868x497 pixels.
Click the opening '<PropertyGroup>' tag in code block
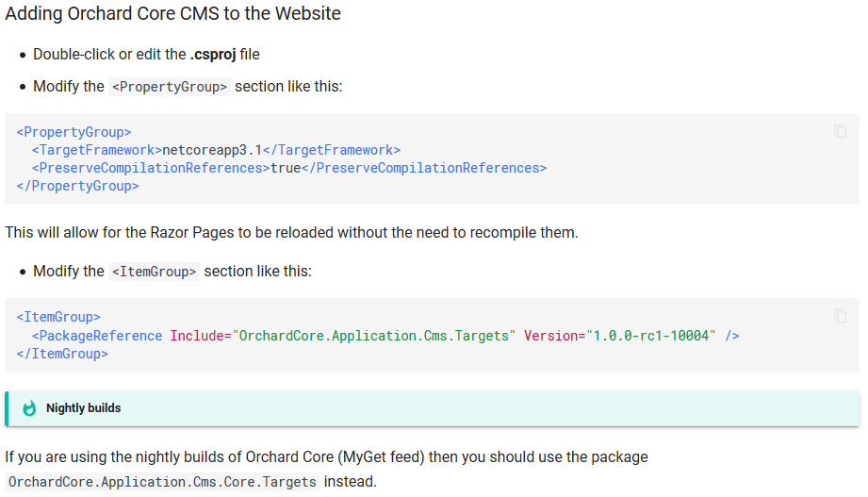tap(74, 132)
